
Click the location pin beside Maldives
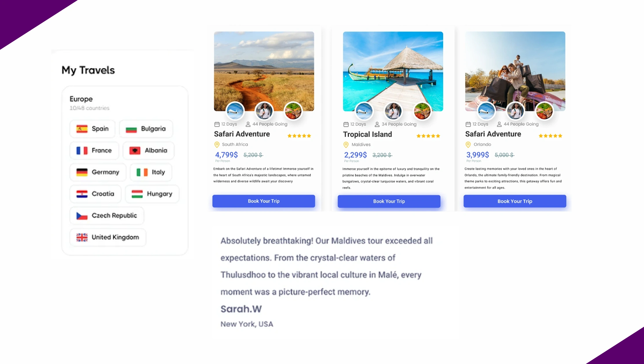pyautogui.click(x=346, y=144)
